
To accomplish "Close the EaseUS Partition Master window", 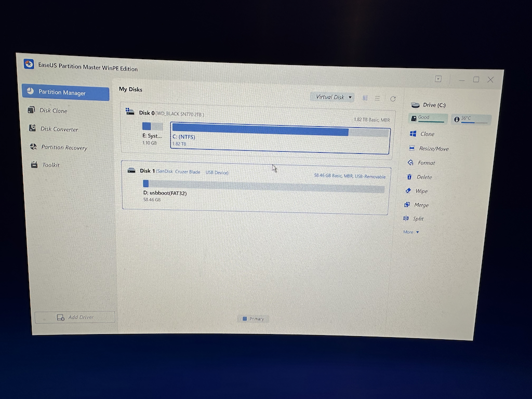I will coord(490,79).
